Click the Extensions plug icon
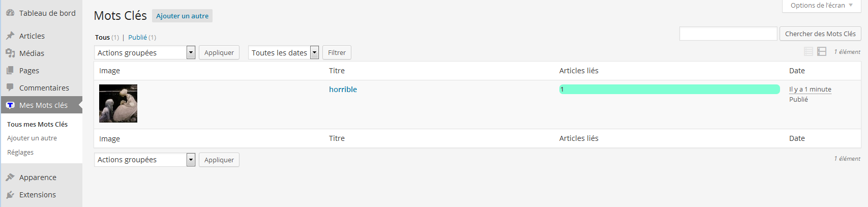 10,194
